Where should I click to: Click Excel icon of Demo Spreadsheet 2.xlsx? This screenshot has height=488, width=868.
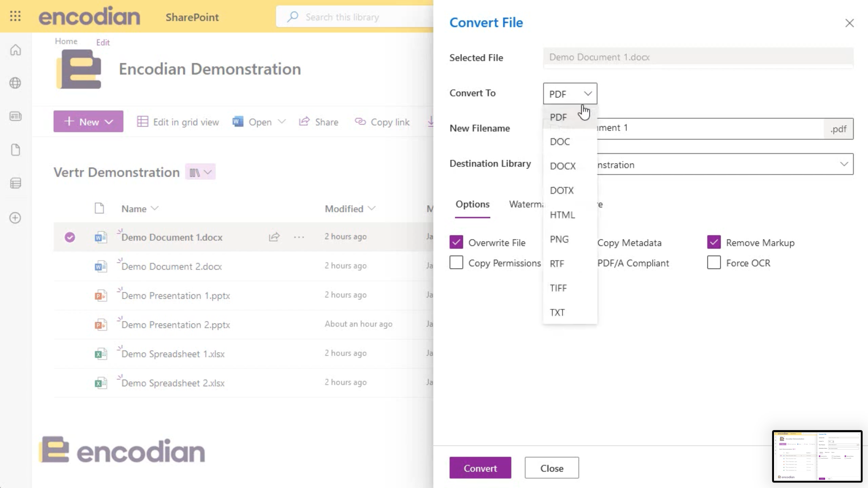tap(100, 383)
